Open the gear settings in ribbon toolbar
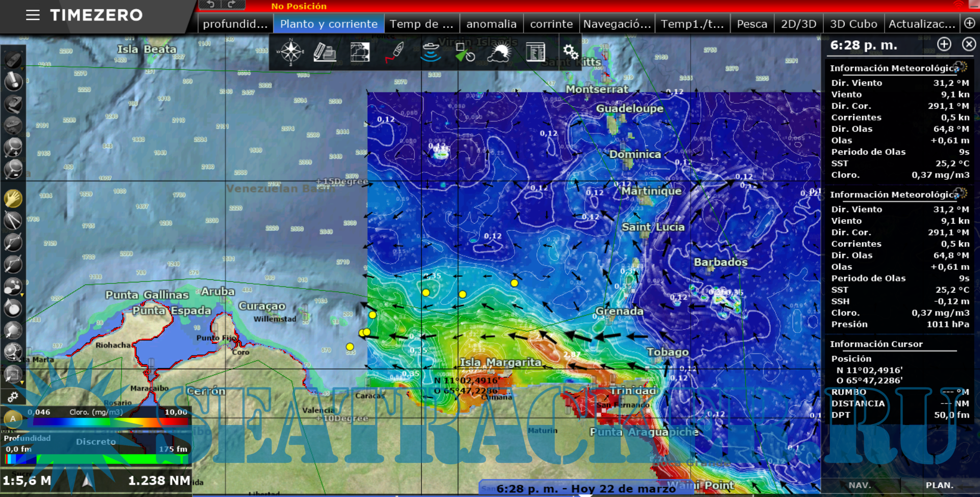The height and width of the screenshot is (497, 980). pyautogui.click(x=570, y=52)
